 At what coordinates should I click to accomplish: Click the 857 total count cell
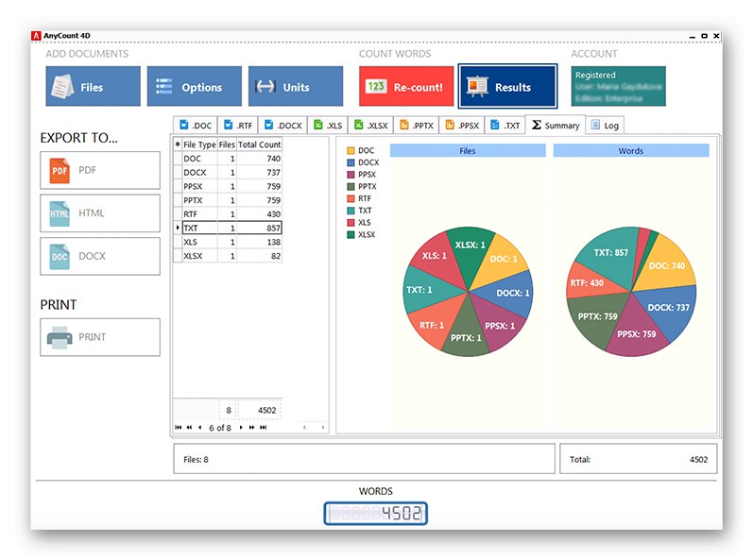259,228
